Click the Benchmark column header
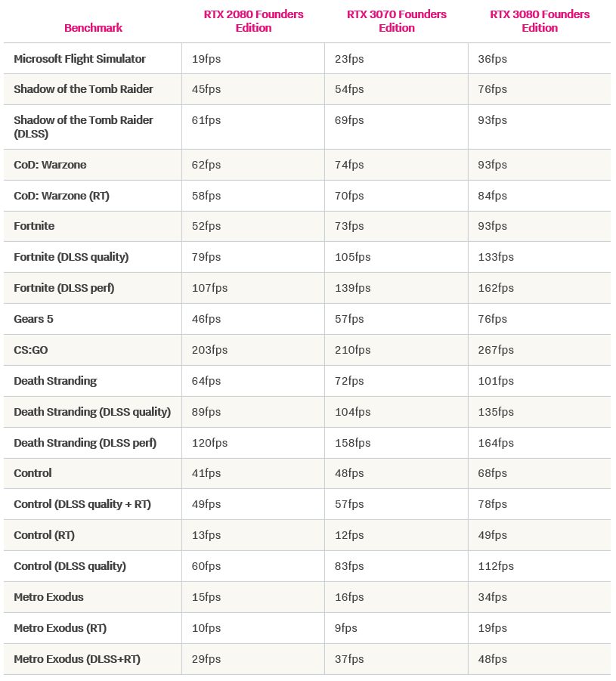 93,28
